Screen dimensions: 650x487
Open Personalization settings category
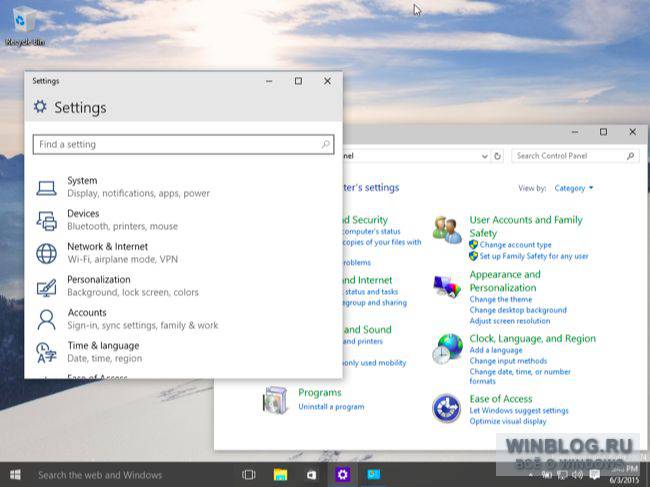click(184, 286)
